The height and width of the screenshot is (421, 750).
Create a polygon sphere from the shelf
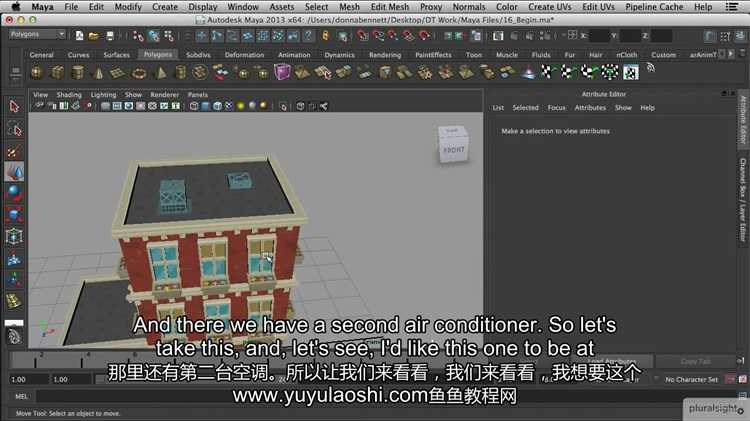[x=37, y=73]
